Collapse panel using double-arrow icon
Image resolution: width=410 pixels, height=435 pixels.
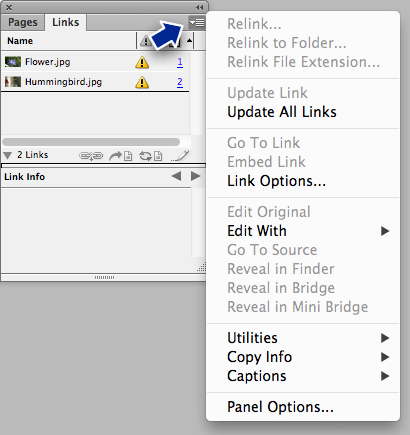coord(199,7)
